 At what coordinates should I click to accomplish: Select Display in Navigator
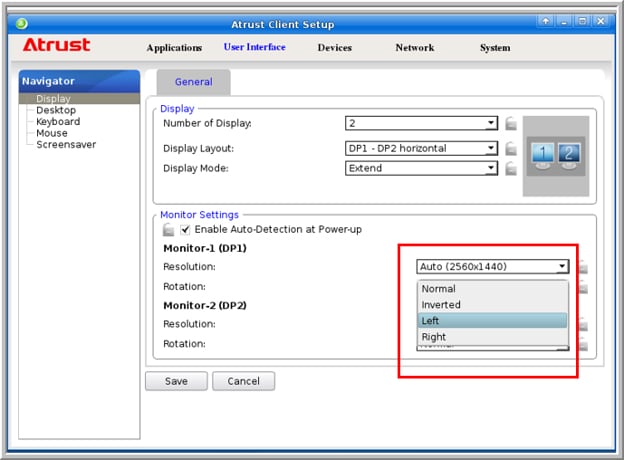79,98
